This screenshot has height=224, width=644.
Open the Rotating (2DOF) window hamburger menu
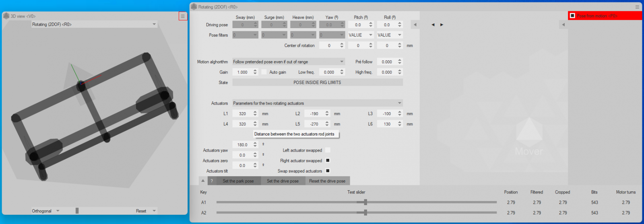pos(637,7)
